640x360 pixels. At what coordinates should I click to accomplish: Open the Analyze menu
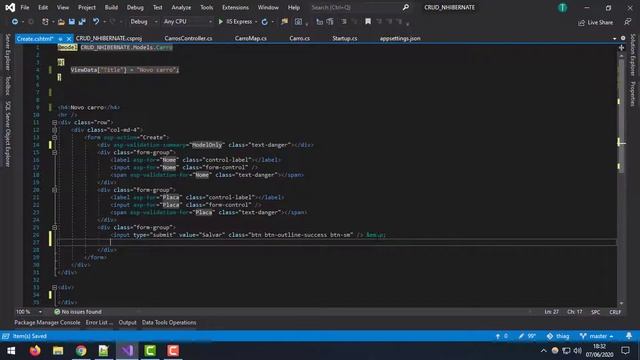[181, 7]
